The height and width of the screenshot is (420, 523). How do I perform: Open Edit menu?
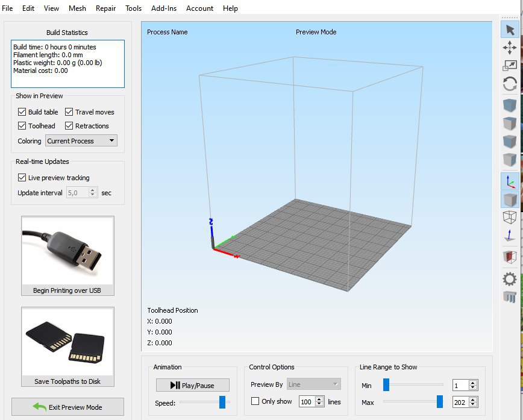[28, 8]
